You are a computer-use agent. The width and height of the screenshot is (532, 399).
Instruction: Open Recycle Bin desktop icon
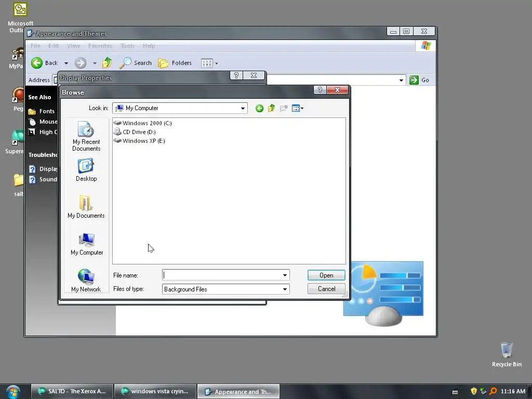(507, 354)
